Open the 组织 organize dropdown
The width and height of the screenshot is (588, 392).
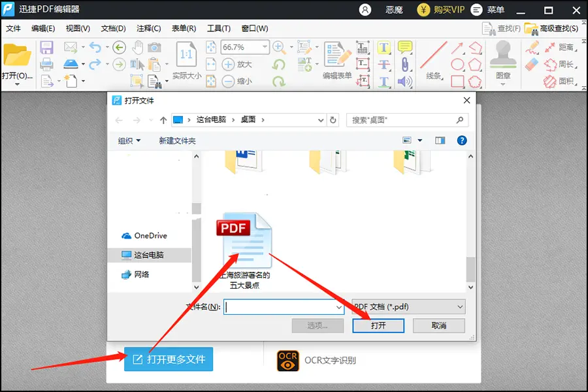click(129, 140)
